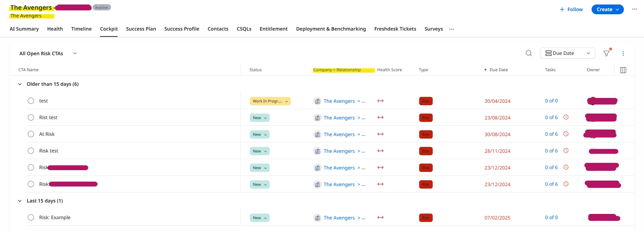Open the Timeline tab

[82, 29]
